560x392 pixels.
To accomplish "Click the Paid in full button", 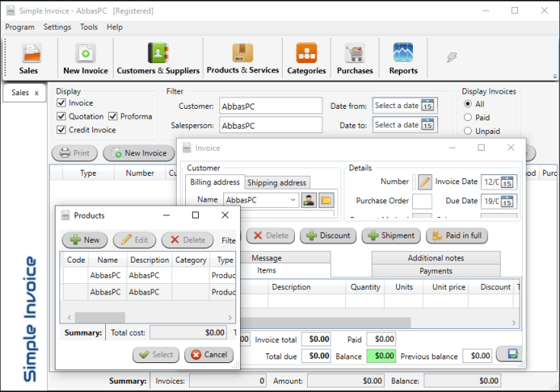I will pyautogui.click(x=457, y=236).
